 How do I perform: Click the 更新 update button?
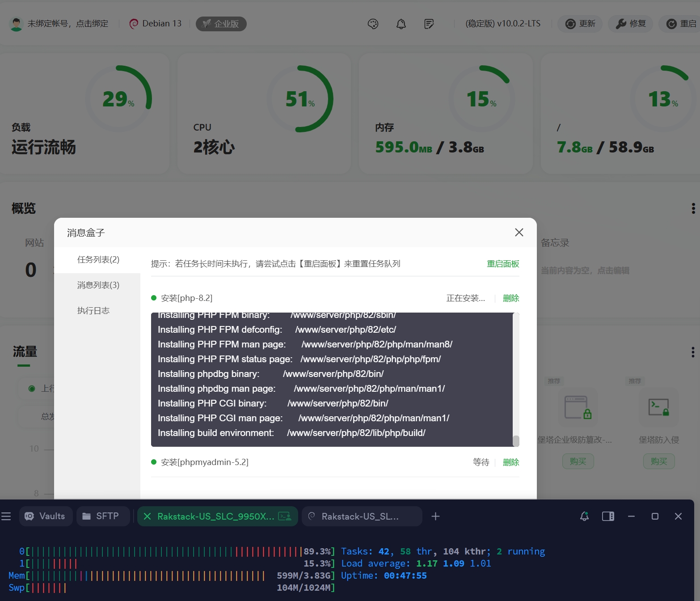pos(580,24)
